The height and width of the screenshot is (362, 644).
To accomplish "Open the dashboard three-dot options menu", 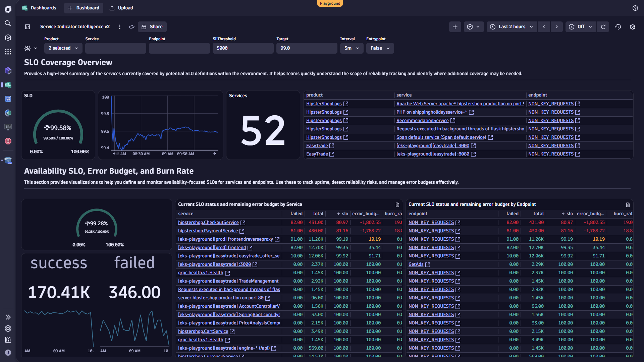I will pyautogui.click(x=120, y=27).
